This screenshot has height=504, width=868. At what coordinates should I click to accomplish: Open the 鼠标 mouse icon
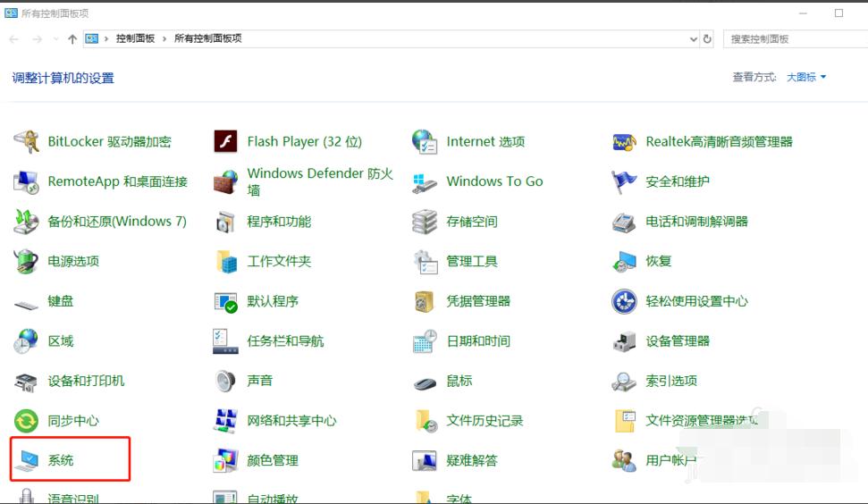[x=425, y=382]
